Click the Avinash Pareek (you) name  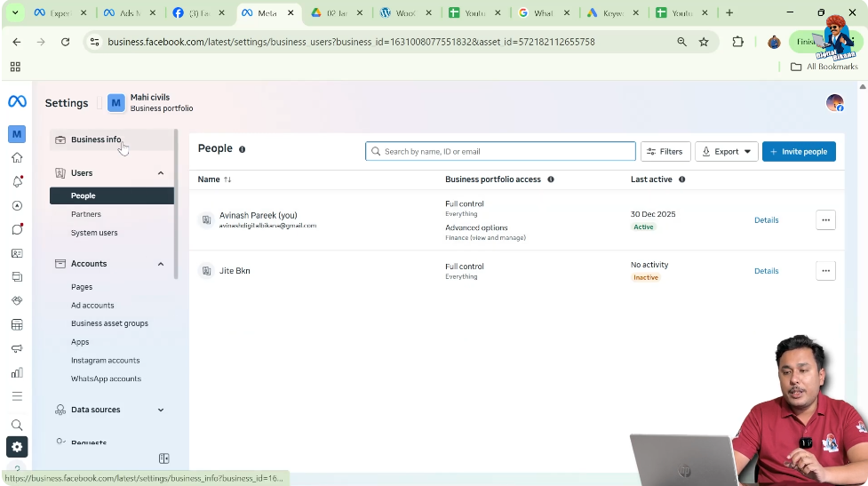258,215
